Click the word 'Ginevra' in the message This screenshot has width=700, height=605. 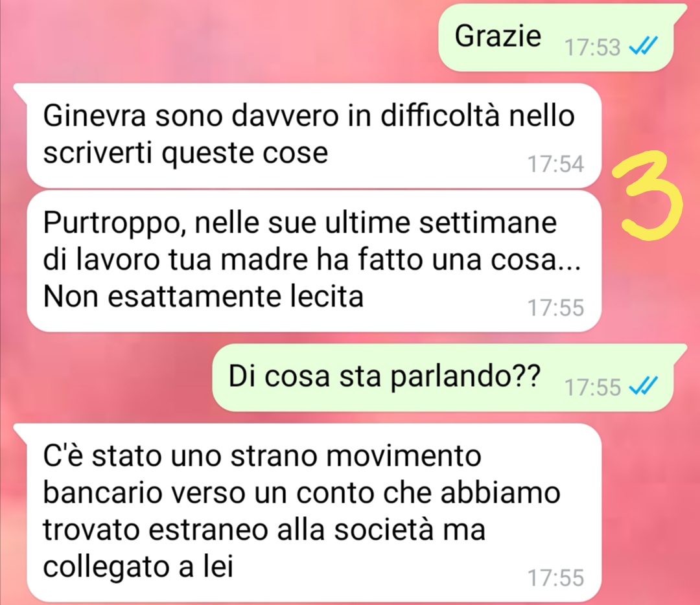[x=95, y=116]
